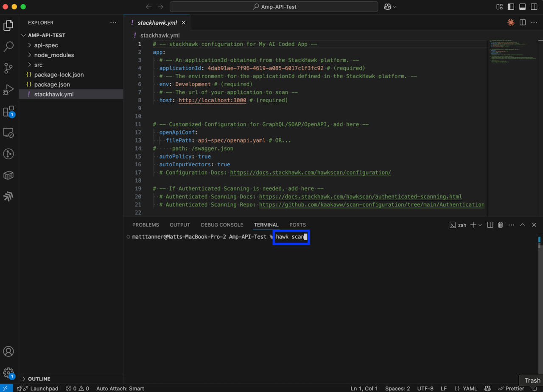Split the editor to the right
Image resolution: width=543 pixels, height=392 pixels.
click(523, 22)
